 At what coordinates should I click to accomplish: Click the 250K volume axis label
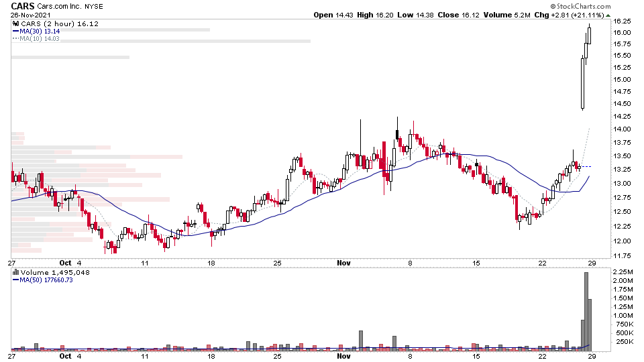pos(625,342)
